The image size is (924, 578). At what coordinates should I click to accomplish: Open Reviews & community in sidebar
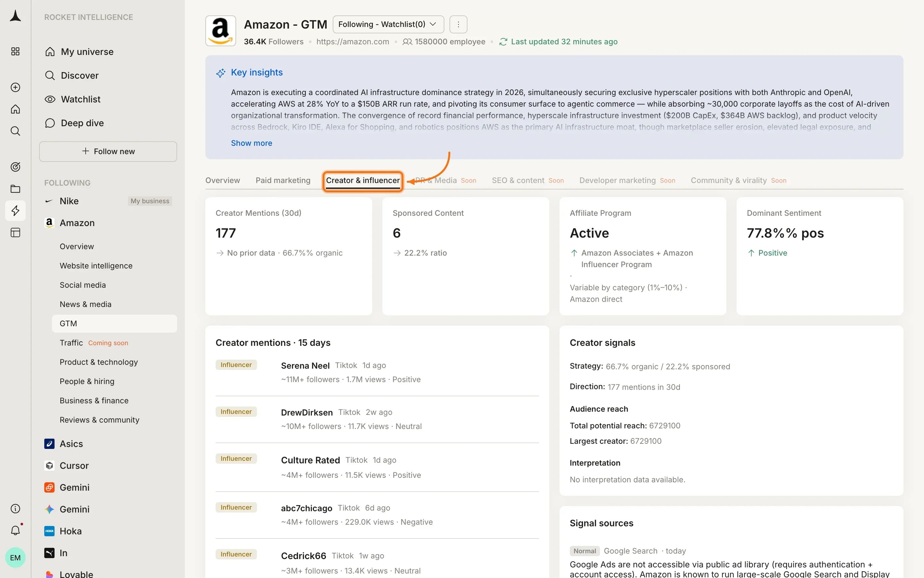tap(100, 420)
